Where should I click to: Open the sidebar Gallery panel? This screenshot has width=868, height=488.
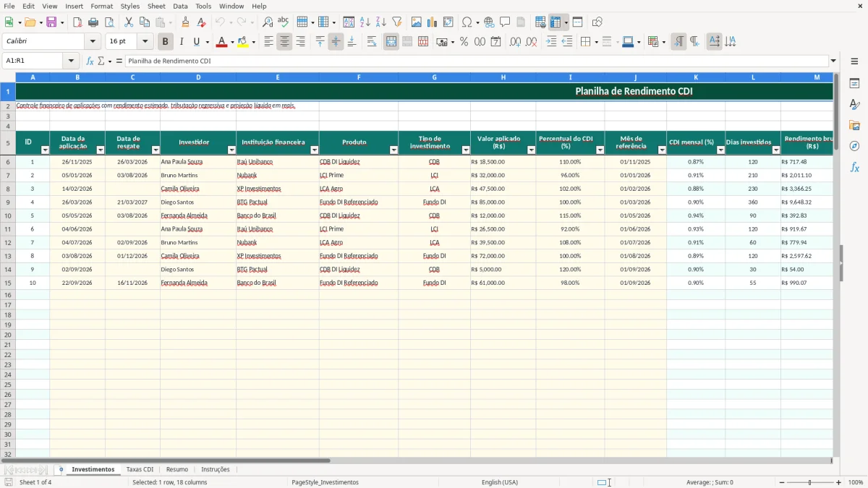coord(855,125)
